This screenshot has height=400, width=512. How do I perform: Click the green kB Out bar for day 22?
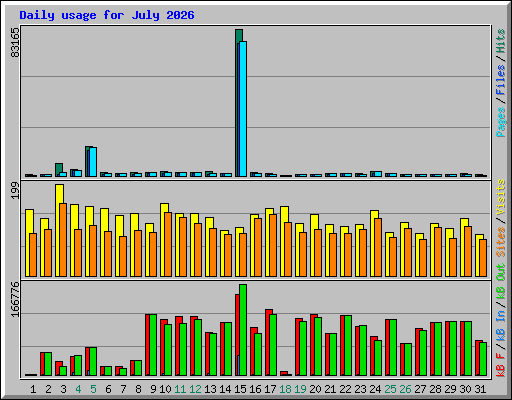point(348,346)
